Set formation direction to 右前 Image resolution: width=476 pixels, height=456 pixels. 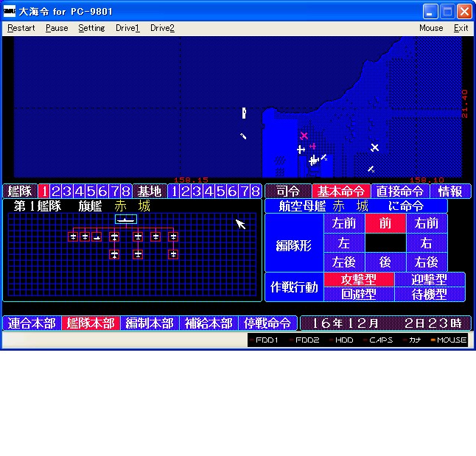click(427, 223)
